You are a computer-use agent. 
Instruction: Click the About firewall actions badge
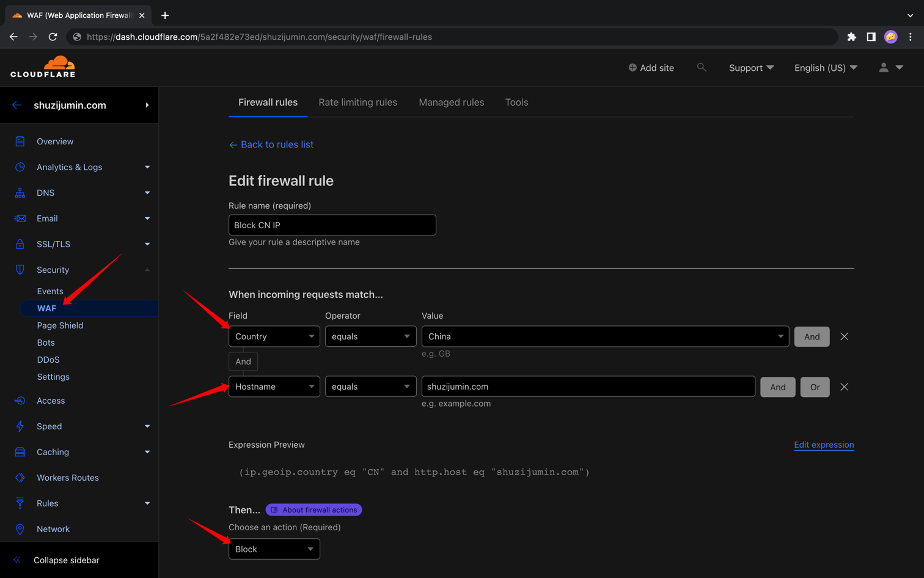(314, 509)
